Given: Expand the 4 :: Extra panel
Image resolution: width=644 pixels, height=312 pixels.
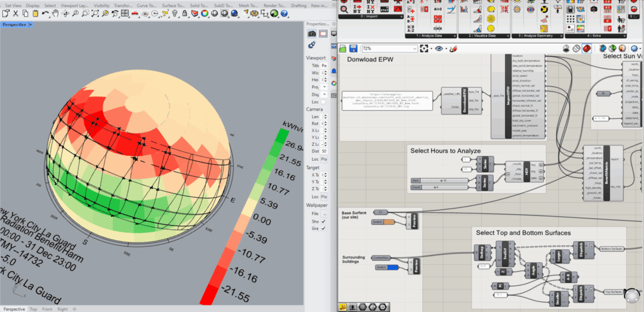Looking at the screenshot, I should click(626, 36).
